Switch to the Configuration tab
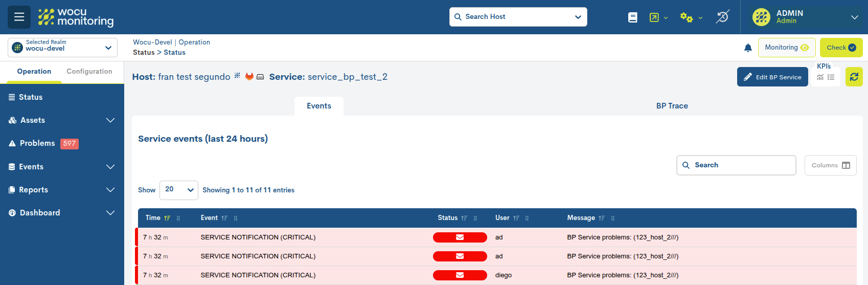Image resolution: width=868 pixels, height=285 pixels. click(89, 72)
